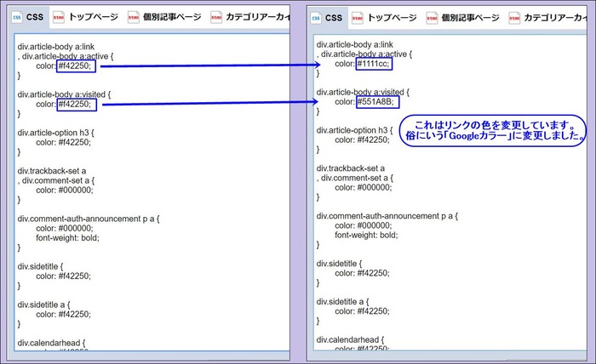596x364 pixels.
Task: Click the CSS file icon in left panel
Action: 17,17
